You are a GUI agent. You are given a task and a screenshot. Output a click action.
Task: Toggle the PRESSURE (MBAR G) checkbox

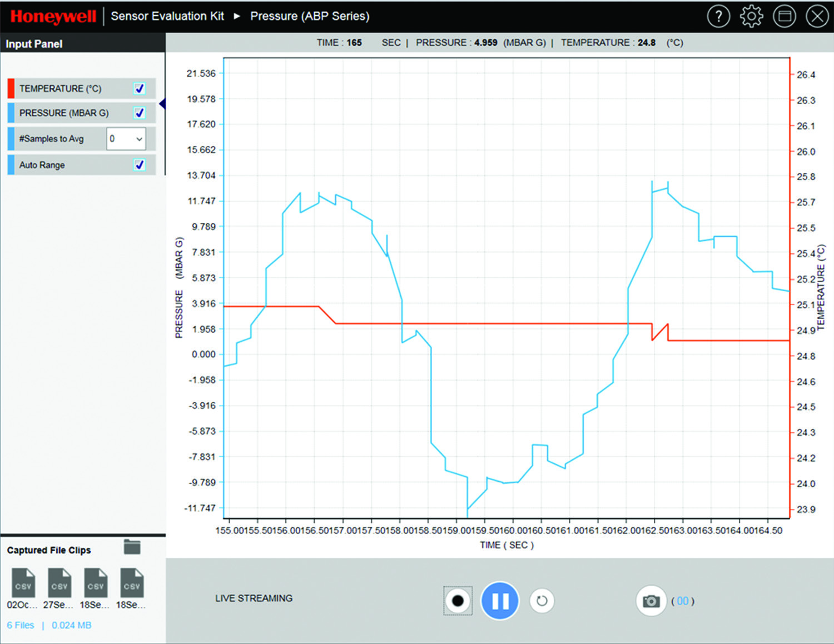(x=140, y=113)
